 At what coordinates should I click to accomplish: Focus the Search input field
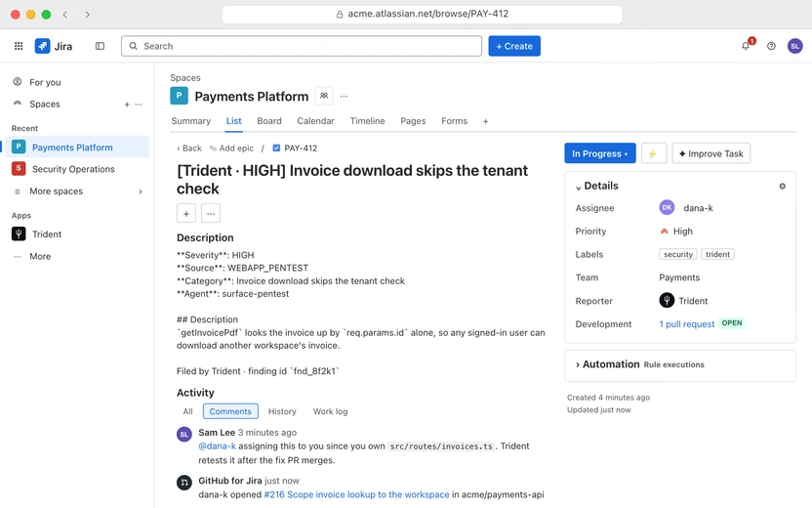(x=302, y=46)
